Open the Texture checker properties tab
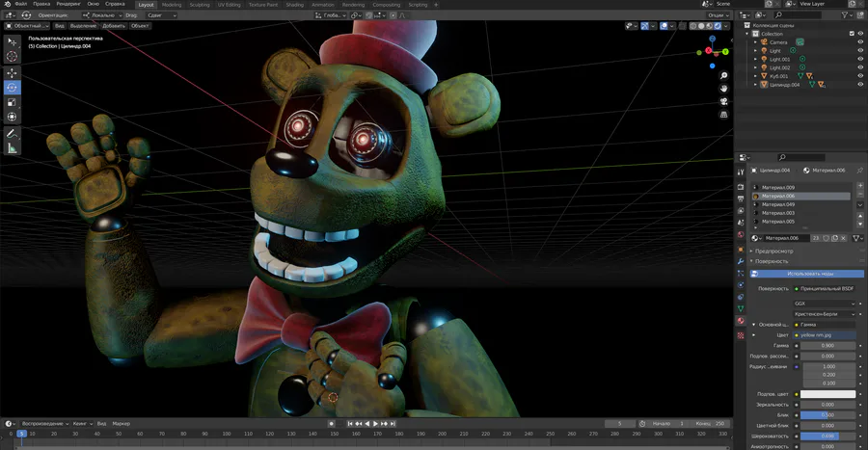Image resolution: width=868 pixels, height=450 pixels. (x=741, y=335)
